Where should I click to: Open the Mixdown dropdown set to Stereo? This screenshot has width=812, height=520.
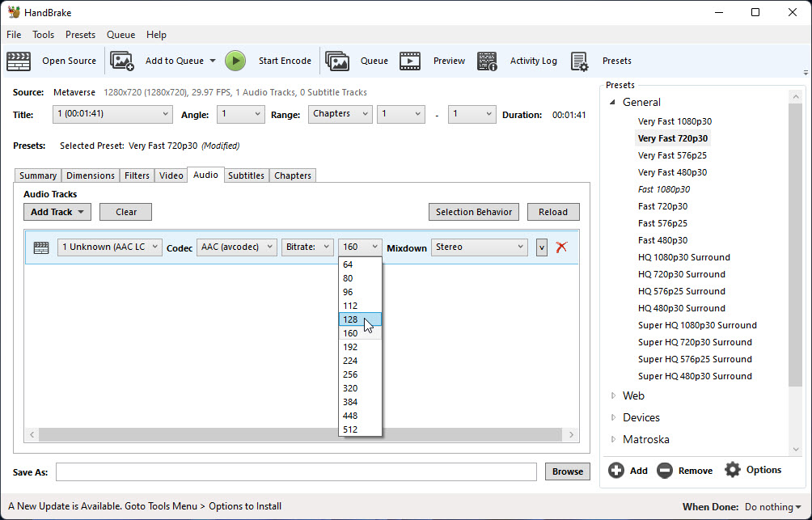tap(480, 247)
